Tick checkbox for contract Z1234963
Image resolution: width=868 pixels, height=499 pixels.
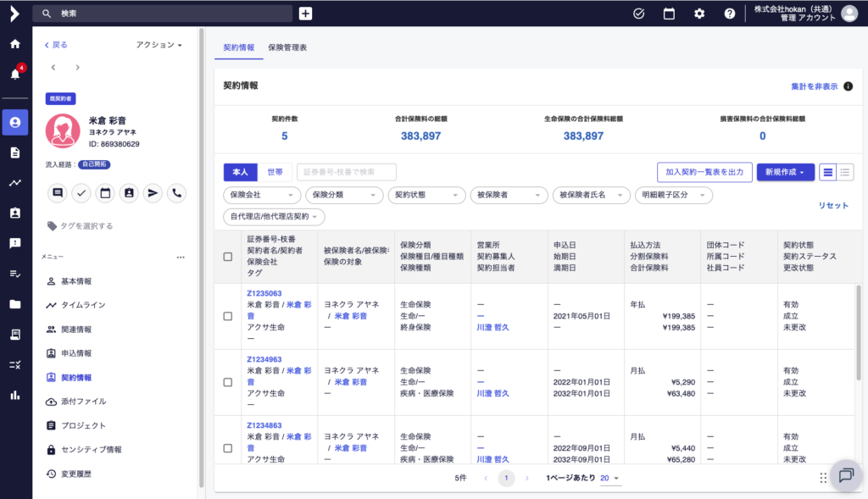227,382
